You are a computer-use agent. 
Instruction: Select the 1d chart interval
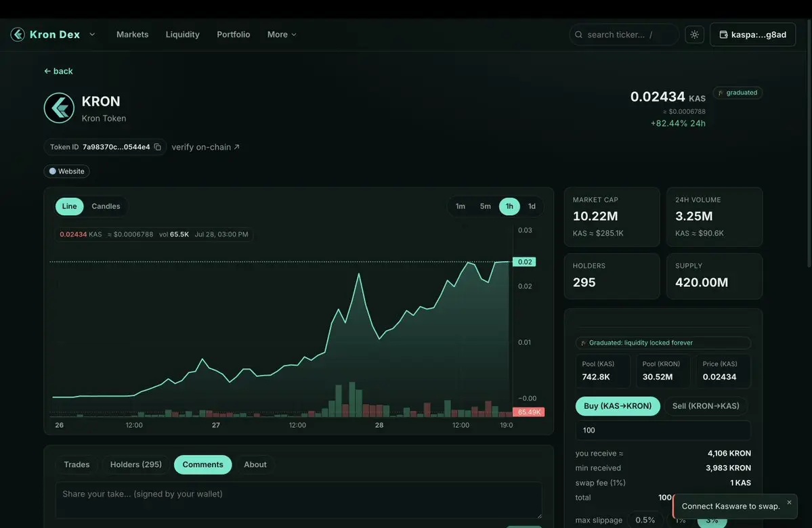(x=532, y=206)
